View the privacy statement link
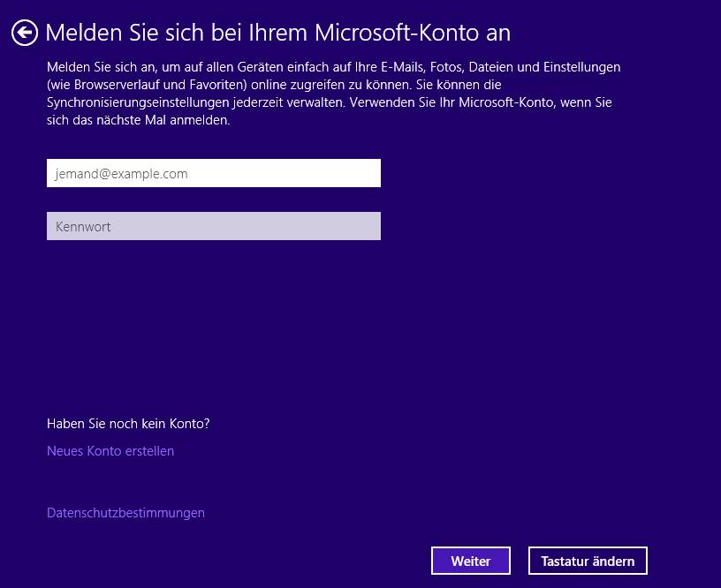Viewport: 721px width, 588px height. 125,513
